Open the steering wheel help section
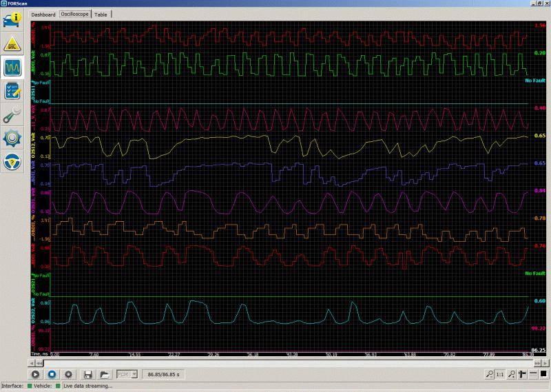This screenshot has width=551, height=392. (12, 161)
